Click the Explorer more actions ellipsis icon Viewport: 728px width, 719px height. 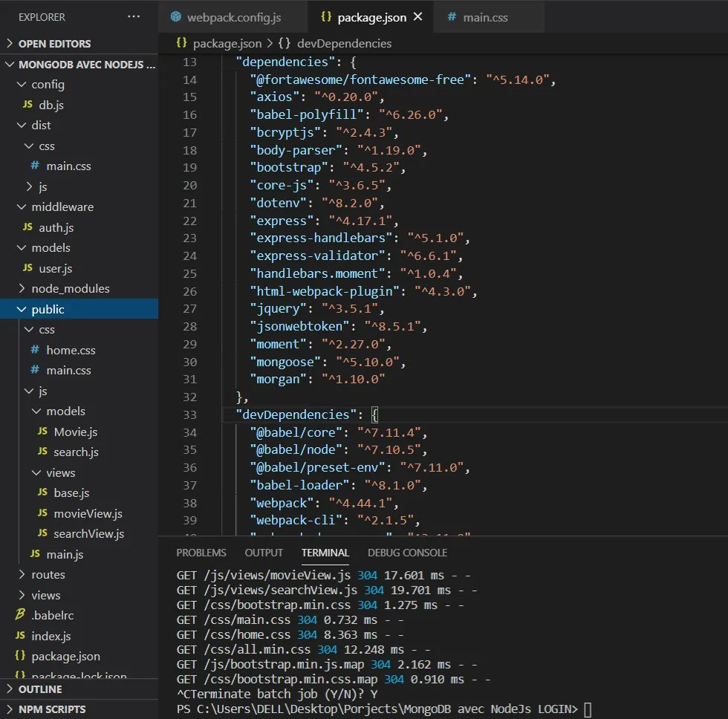click(134, 16)
